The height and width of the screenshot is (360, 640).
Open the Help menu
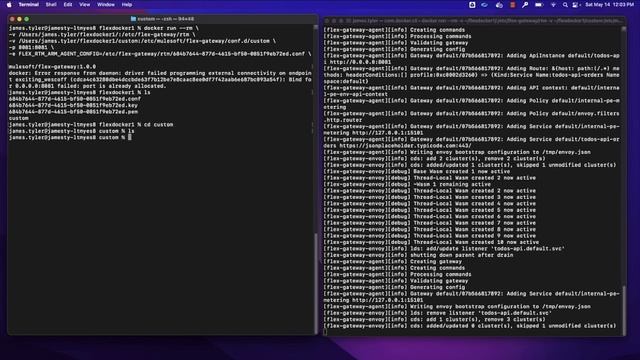click(127, 5)
